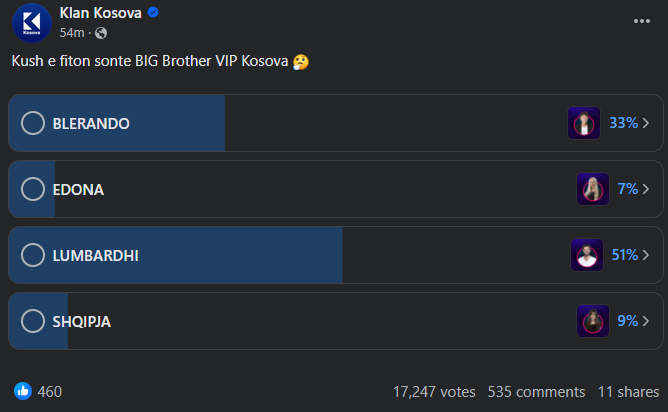Select the EDONA poll option radio button
This screenshot has height=412, width=668.
[x=33, y=189]
